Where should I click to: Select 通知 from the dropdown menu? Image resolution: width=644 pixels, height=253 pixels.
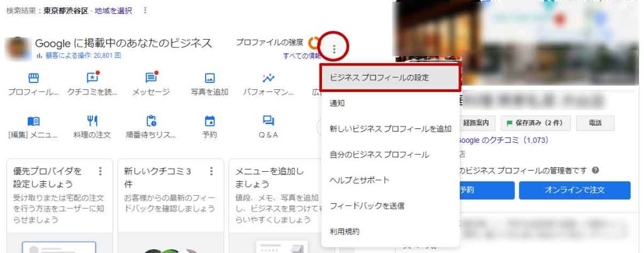tap(338, 103)
